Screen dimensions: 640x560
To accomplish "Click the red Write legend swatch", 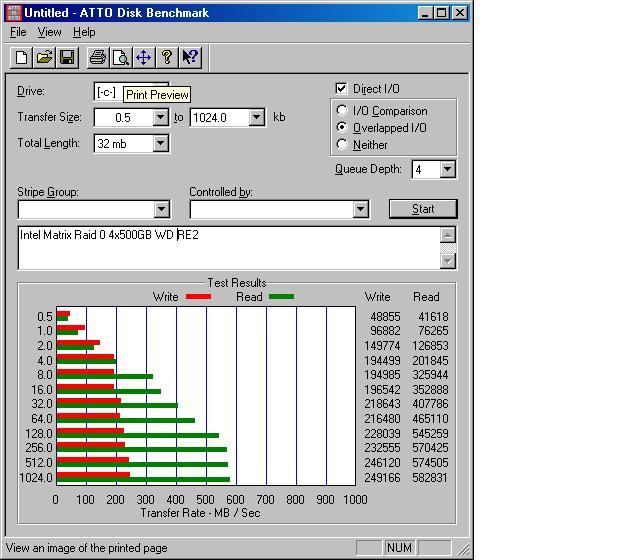I will (198, 297).
